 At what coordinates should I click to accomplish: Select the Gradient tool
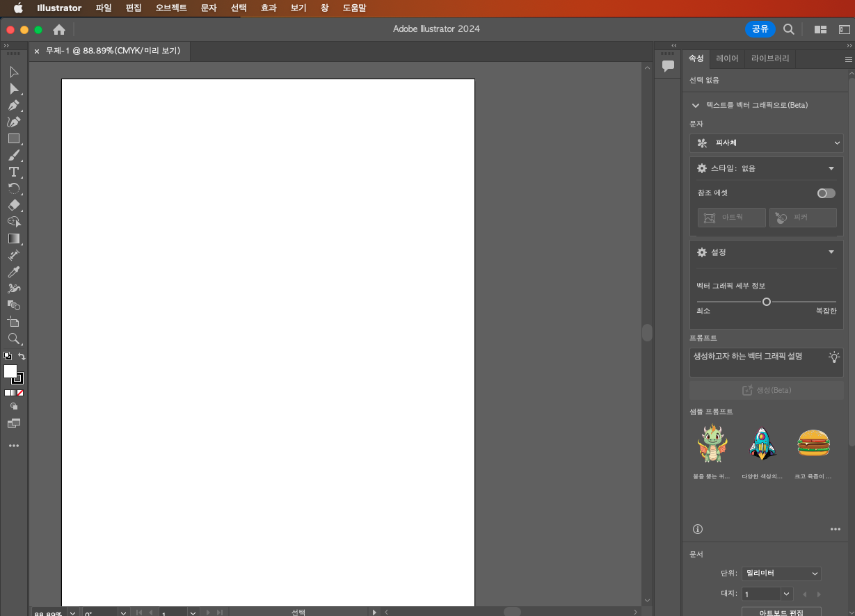click(14, 238)
